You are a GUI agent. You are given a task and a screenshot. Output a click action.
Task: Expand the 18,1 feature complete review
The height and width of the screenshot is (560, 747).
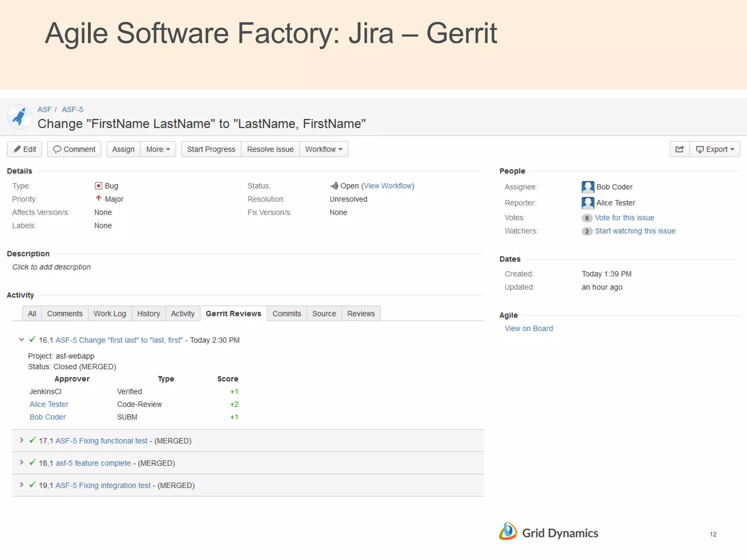22,463
